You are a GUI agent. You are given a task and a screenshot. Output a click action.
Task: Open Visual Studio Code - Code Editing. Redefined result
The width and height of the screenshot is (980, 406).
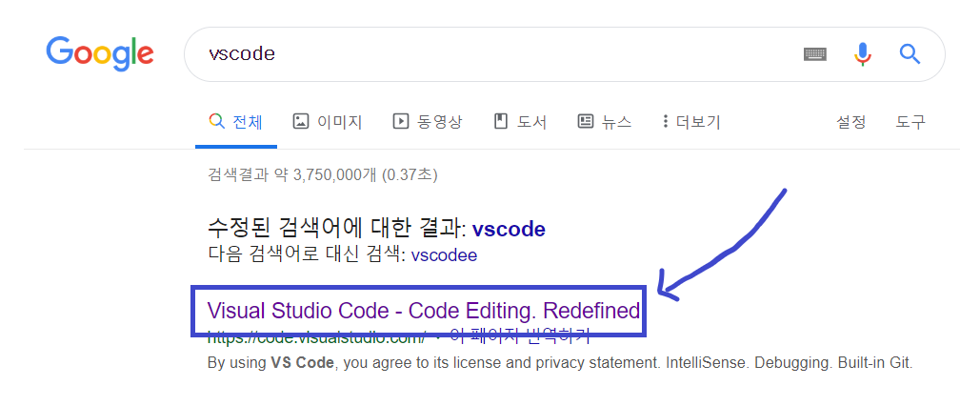click(x=423, y=311)
